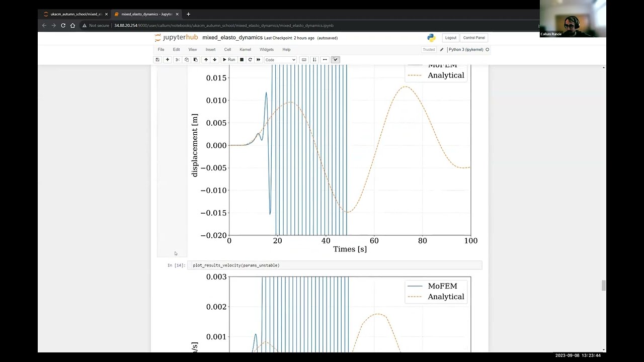The height and width of the screenshot is (362, 644).
Task: Open the Edit menu
Action: 176,49
